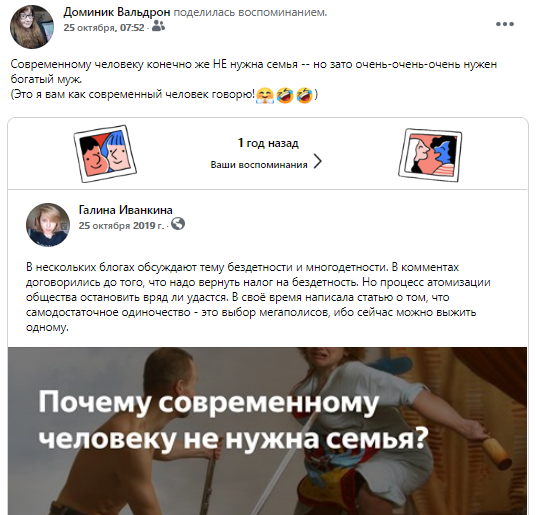Click the chevron arrow next to Ваши воспоминания
The width and height of the screenshot is (538, 515).
tap(318, 162)
